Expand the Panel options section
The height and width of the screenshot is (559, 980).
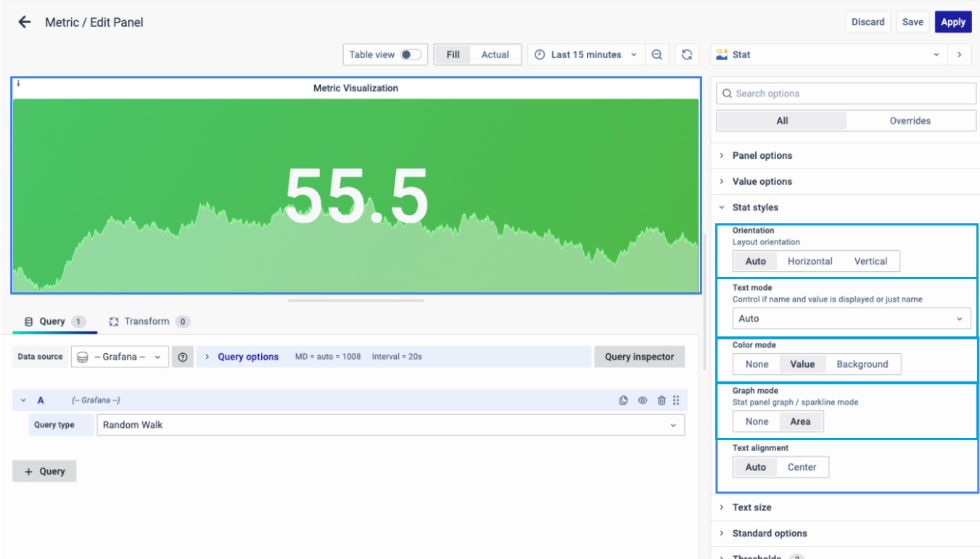(x=762, y=155)
